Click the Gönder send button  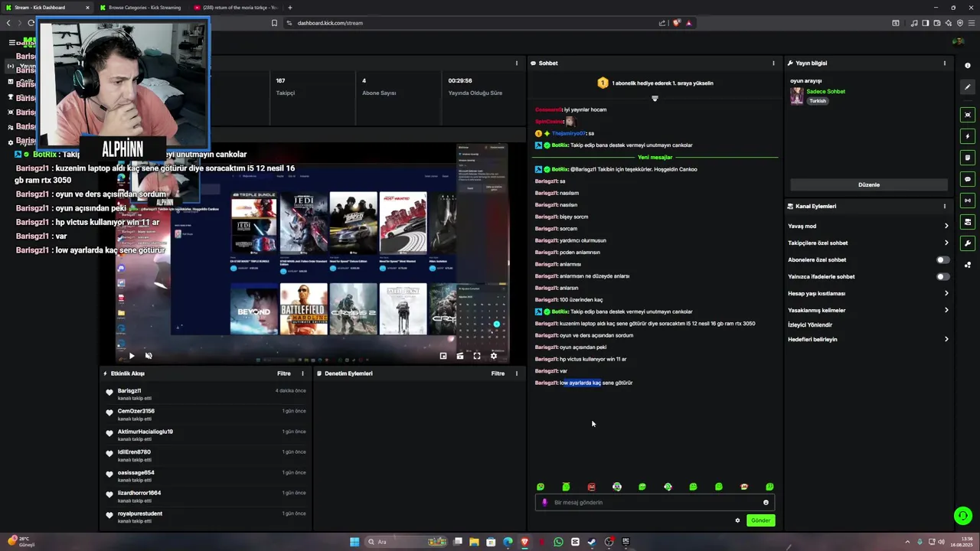(x=760, y=520)
